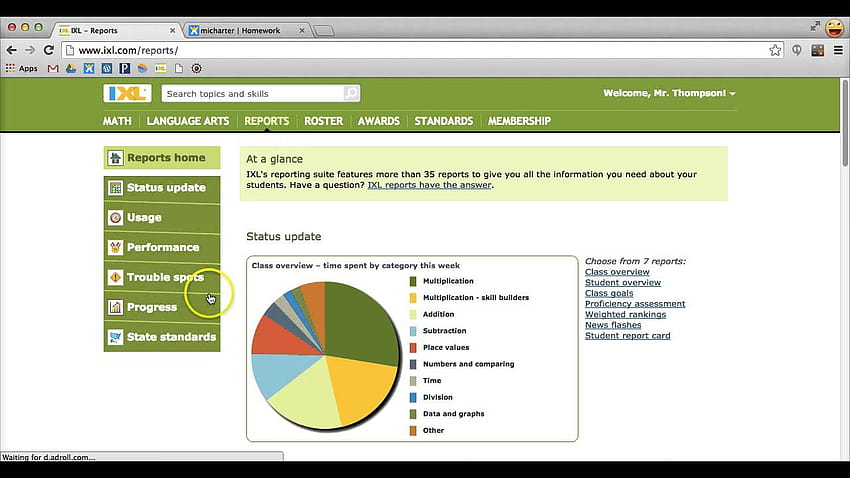Screen dimensions: 850x478
Task: Click the Status update grid icon
Action: [x=115, y=188]
